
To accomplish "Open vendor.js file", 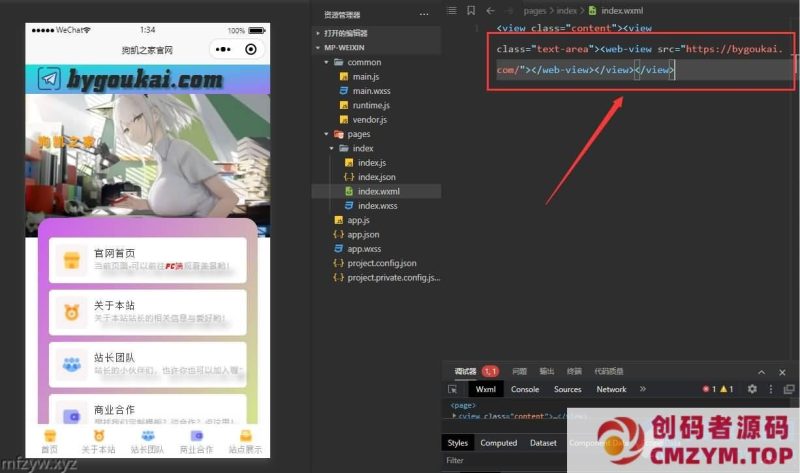I will click(369, 119).
